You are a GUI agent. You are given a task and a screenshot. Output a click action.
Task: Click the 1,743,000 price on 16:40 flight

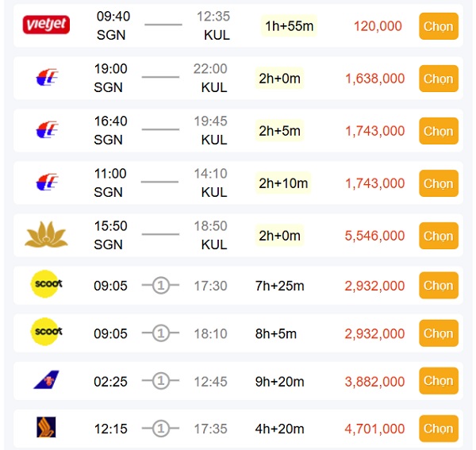tap(374, 131)
